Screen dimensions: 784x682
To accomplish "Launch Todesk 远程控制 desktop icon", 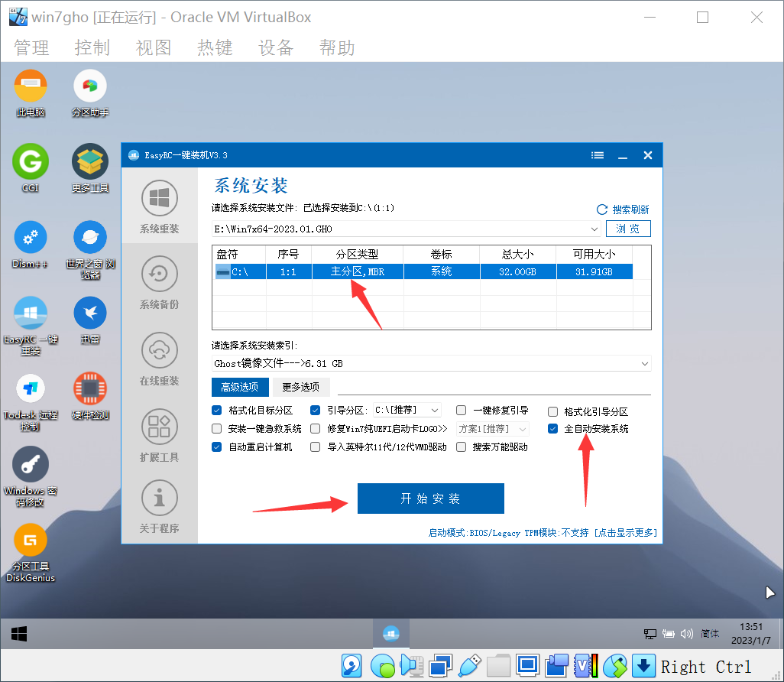I will (x=31, y=402).
